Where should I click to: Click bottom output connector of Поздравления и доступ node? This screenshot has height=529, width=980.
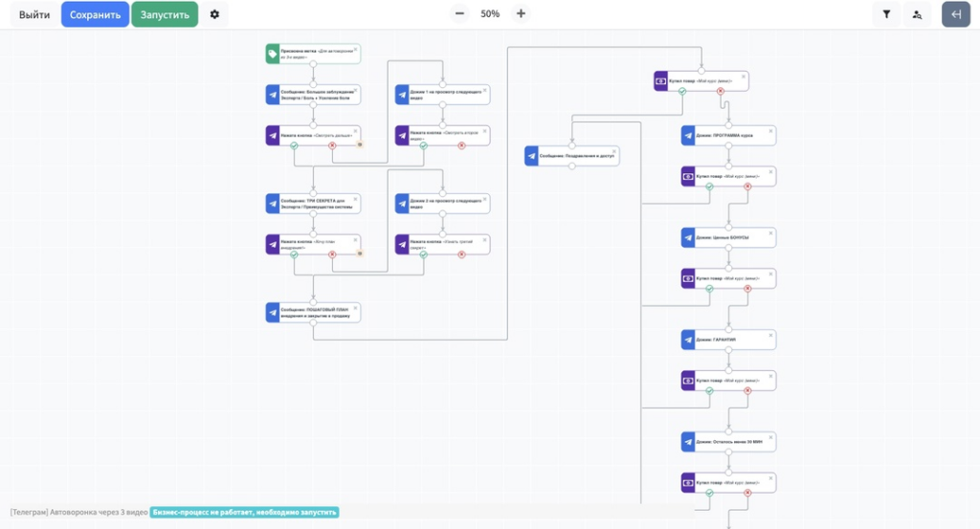click(x=572, y=166)
